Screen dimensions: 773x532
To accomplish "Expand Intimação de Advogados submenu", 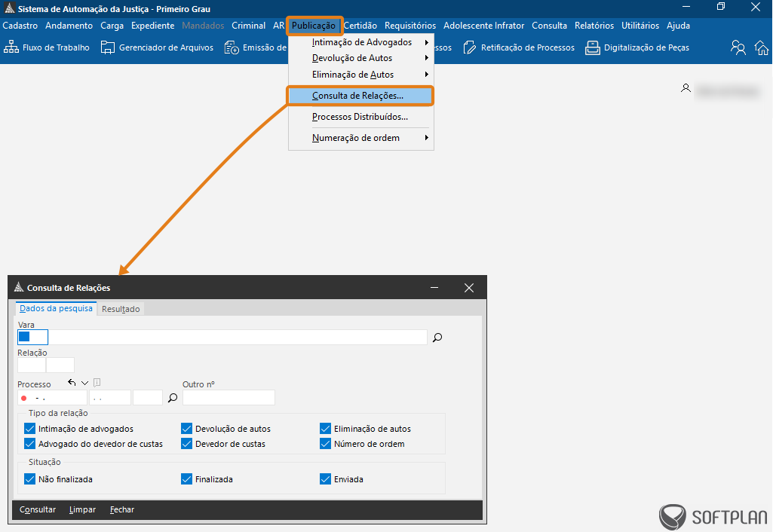I will tap(361, 42).
